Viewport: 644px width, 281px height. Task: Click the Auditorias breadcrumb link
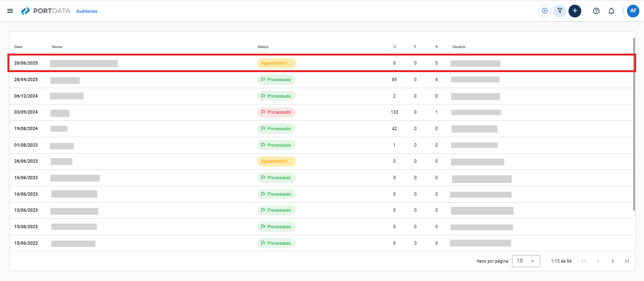(87, 11)
